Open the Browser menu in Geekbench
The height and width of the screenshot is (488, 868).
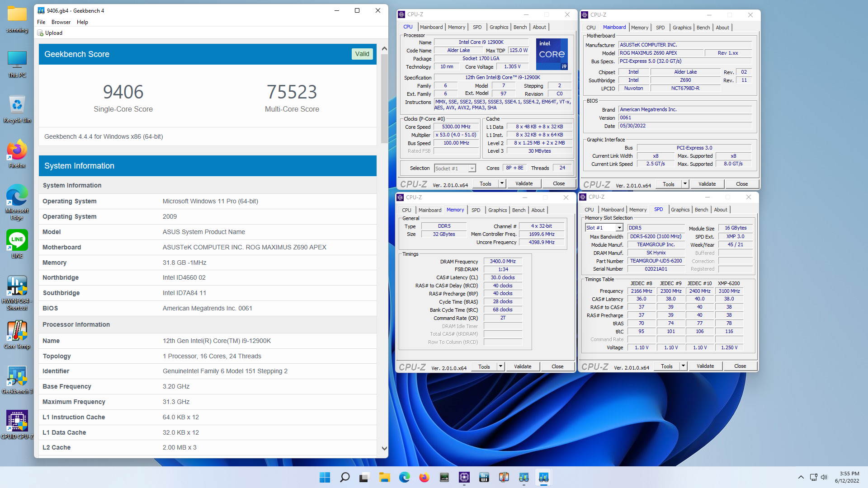61,22
